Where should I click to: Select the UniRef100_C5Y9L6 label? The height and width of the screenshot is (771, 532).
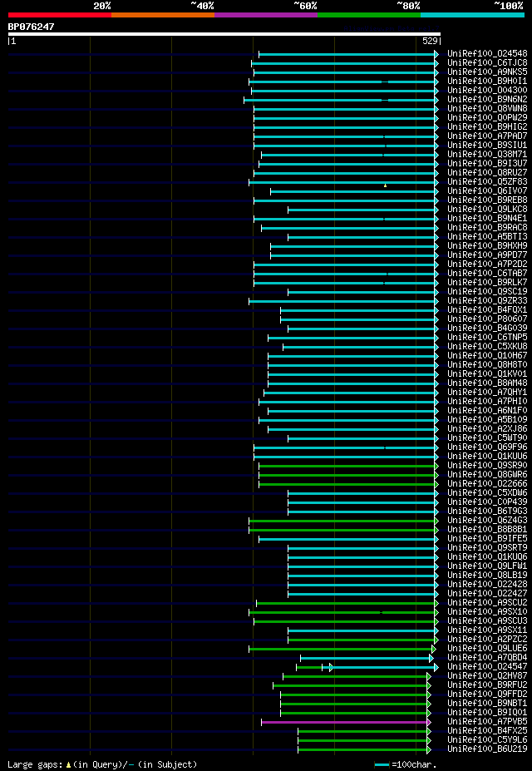tap(487, 740)
